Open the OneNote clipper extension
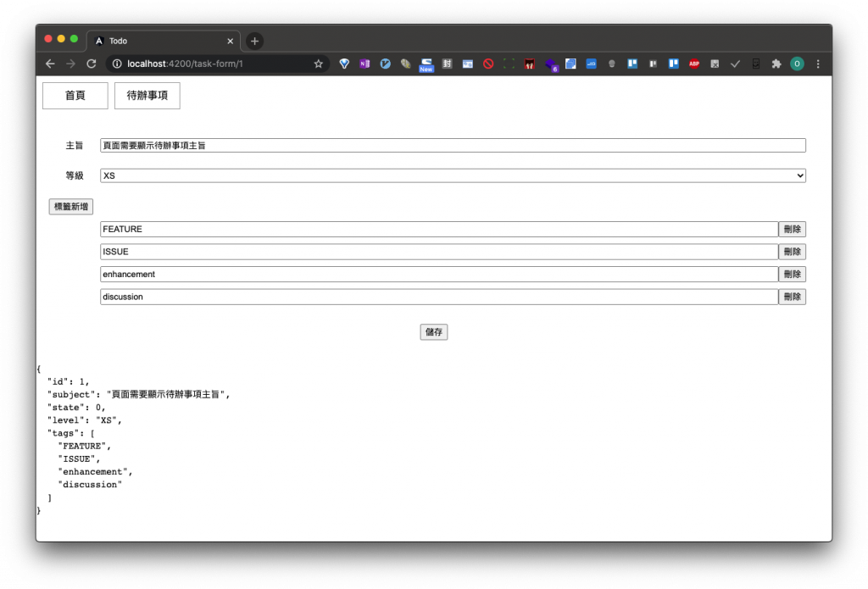The height and width of the screenshot is (589, 868). click(364, 64)
